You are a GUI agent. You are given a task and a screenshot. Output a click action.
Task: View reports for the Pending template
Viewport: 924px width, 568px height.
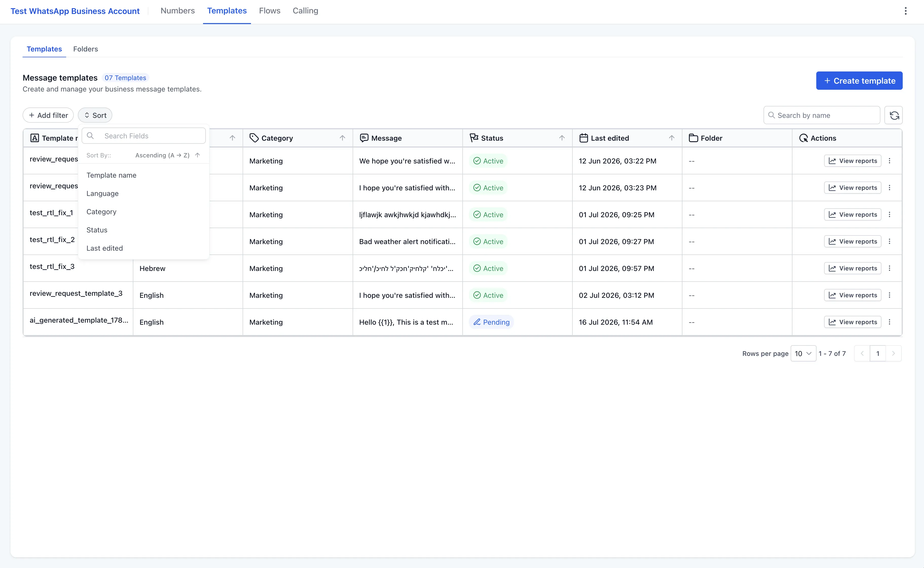point(853,322)
